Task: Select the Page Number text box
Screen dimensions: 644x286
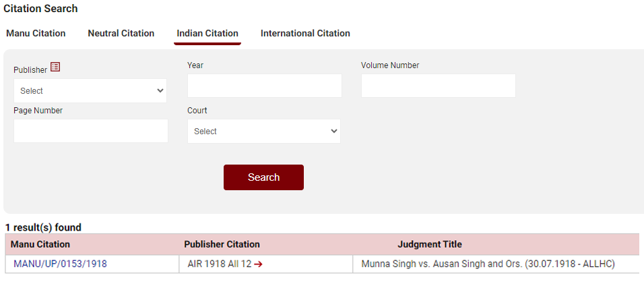Action: [x=90, y=131]
